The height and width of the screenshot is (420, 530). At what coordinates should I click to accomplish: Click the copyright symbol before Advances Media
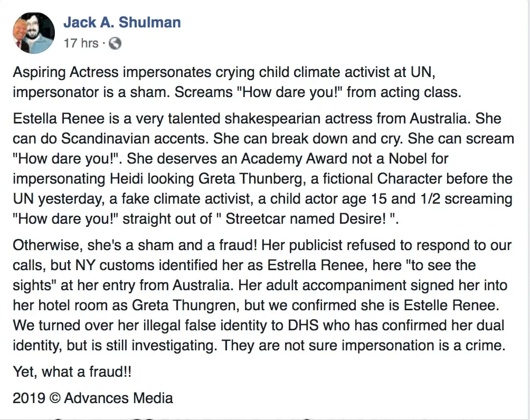click(55, 398)
